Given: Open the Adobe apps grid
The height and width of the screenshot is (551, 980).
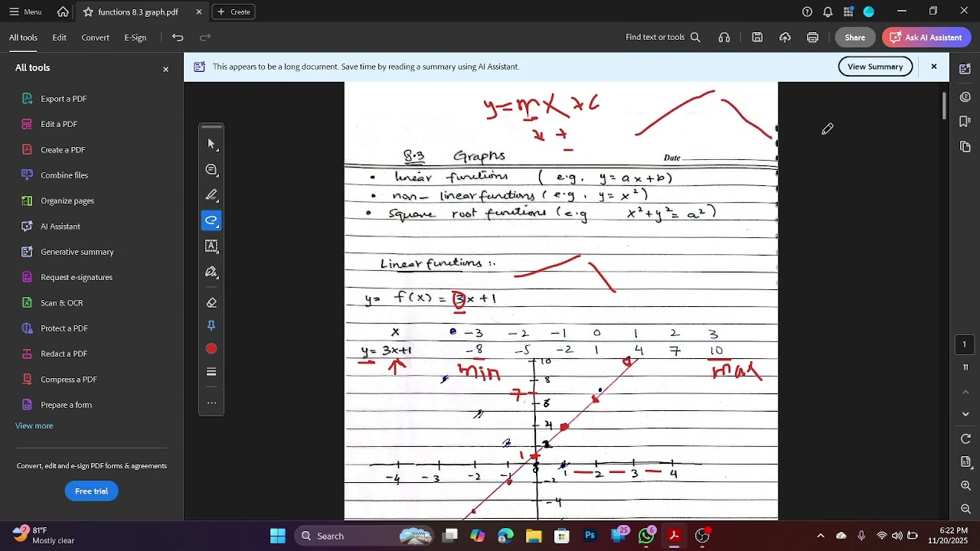Looking at the screenshot, I should coord(848,11).
